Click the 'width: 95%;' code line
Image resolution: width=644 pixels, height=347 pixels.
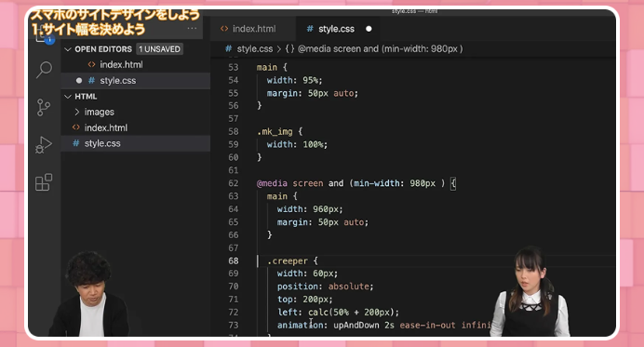[x=294, y=80]
